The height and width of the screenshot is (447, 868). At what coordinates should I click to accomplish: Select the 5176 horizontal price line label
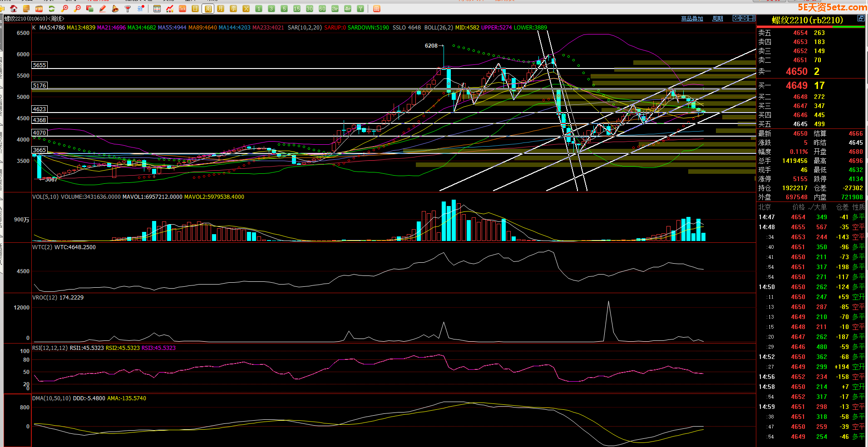click(x=39, y=85)
